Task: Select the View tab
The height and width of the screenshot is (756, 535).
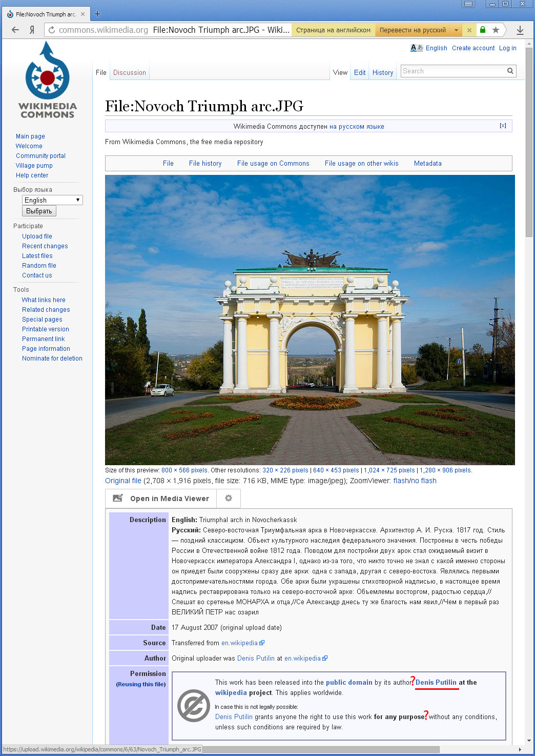Action: (x=340, y=72)
